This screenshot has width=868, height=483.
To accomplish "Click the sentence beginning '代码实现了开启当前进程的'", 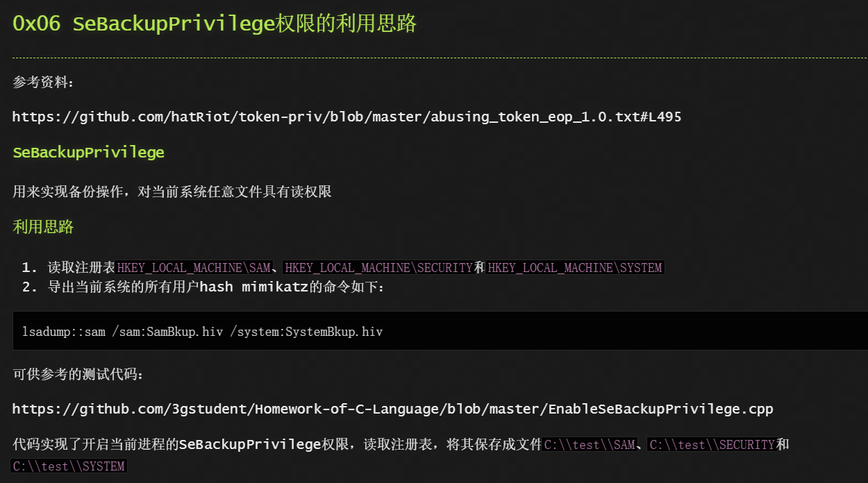I will [x=401, y=455].
